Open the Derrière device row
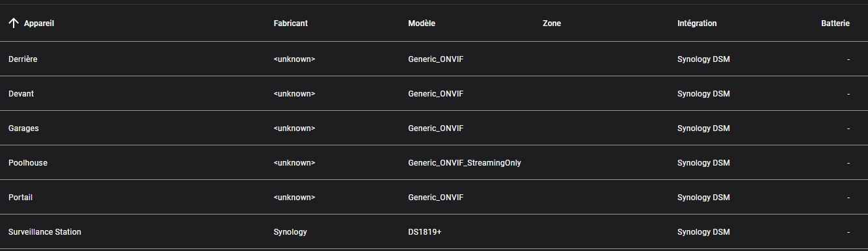868x251 pixels. [x=434, y=59]
